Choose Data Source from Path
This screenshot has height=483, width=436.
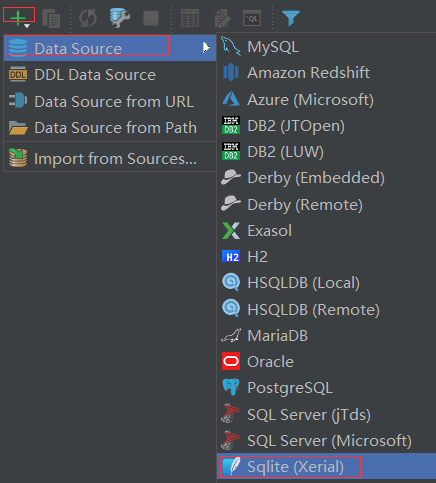click(110, 128)
